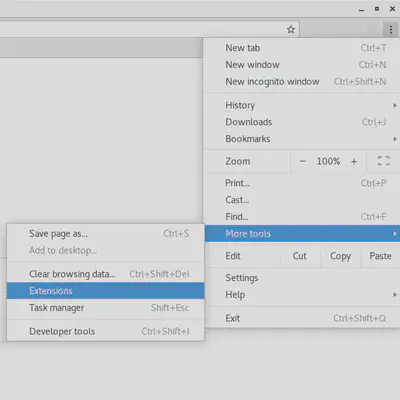Open Find... in the menu
Screen dimensions: 400x400
(302, 217)
